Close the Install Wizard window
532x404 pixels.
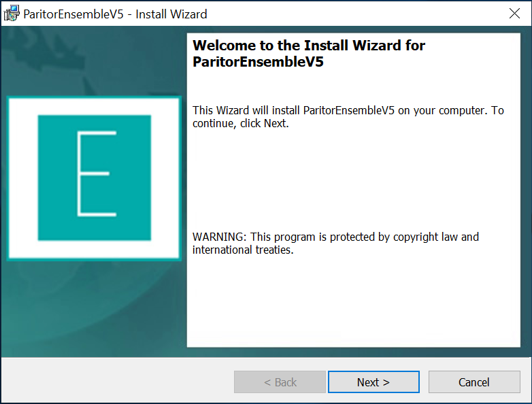[x=514, y=14]
